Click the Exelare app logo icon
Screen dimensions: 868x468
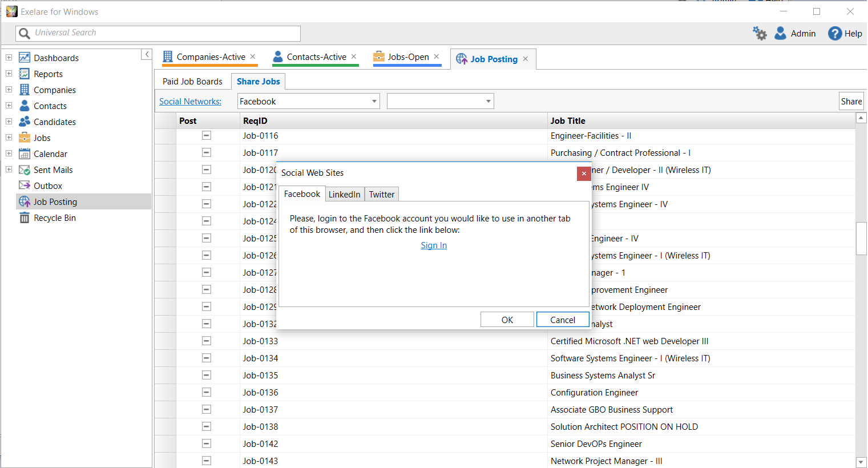[x=11, y=11]
